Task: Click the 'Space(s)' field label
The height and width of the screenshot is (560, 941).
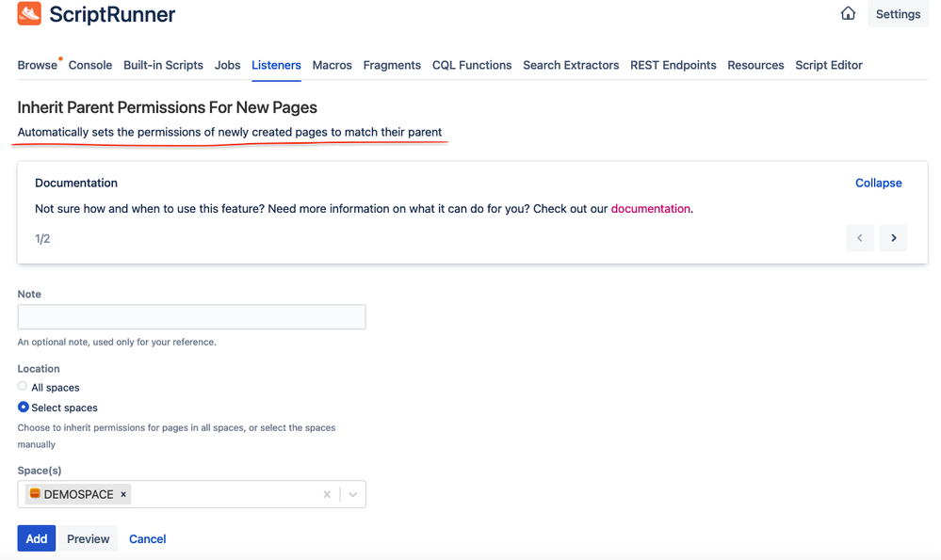Action: coord(39,470)
